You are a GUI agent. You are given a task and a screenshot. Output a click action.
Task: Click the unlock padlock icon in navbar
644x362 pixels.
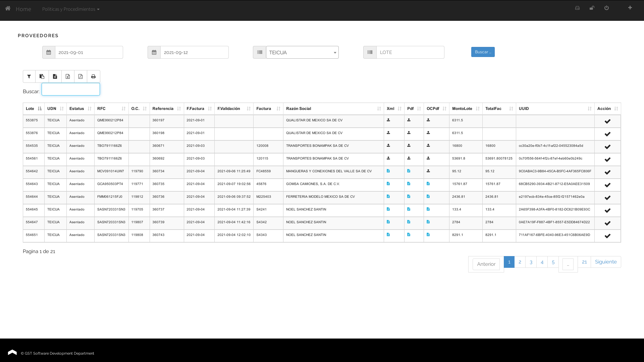pyautogui.click(x=592, y=8)
